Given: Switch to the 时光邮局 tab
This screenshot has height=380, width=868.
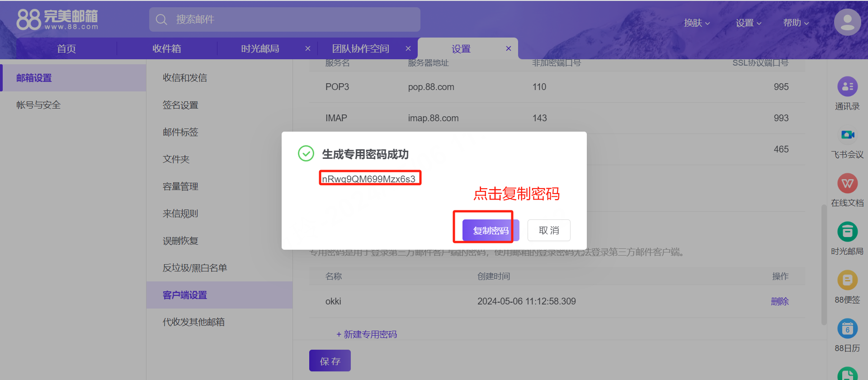Looking at the screenshot, I should pos(260,48).
